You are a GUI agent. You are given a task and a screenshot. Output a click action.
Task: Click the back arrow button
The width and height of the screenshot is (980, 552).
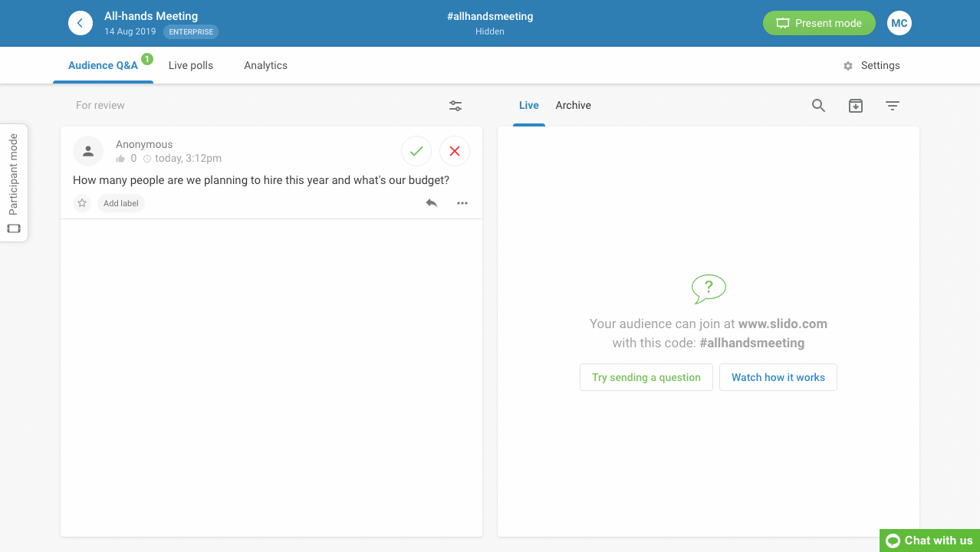(x=81, y=23)
